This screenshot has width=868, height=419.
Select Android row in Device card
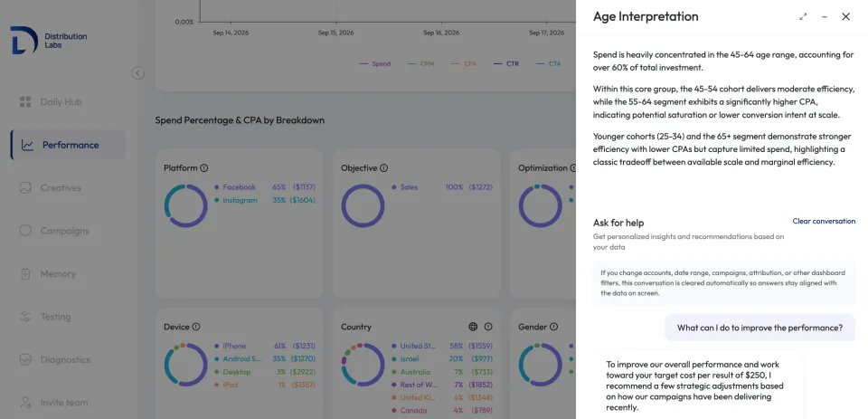coord(265,359)
